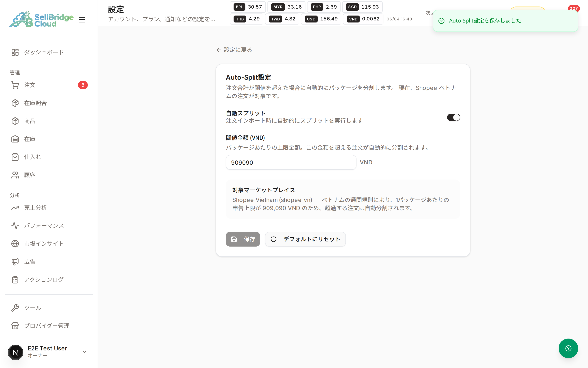Open the SellBridge Cloud logo home
Image resolution: width=588 pixels, height=368 pixels.
(41, 19)
